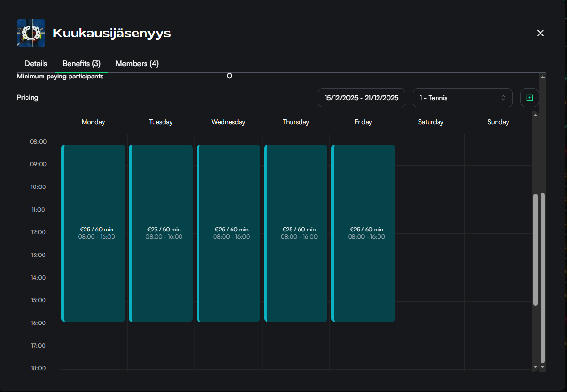Open the Members (4) tab
The image size is (567, 392).
coord(137,63)
